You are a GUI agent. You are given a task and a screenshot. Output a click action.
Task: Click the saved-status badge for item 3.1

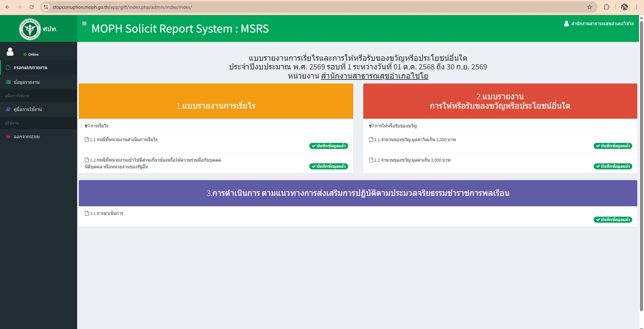coord(613,220)
